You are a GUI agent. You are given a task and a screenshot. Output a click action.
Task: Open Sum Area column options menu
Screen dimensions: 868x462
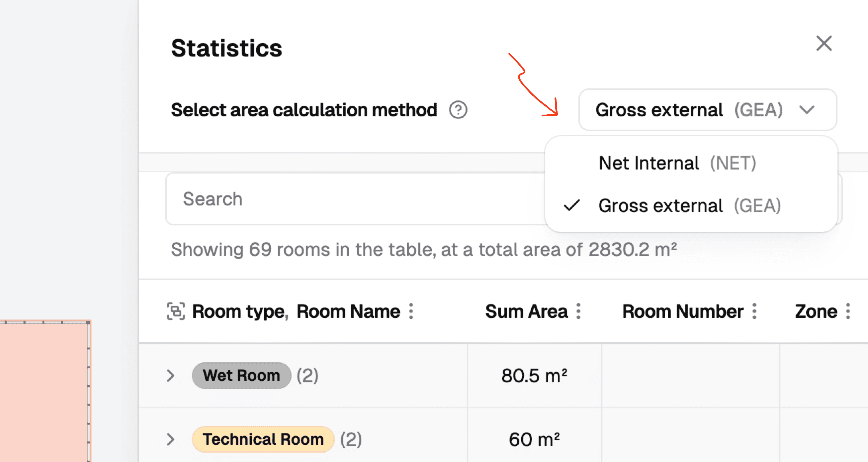pos(578,311)
